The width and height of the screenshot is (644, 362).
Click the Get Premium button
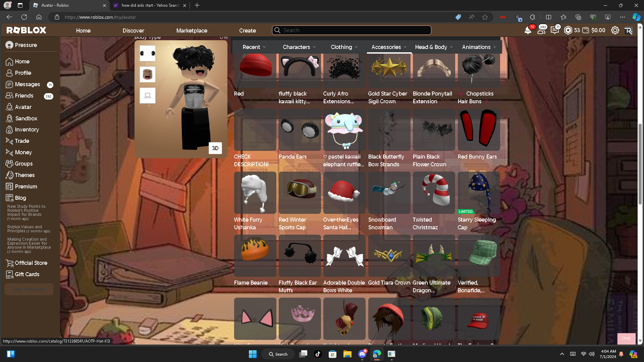[x=29, y=289]
